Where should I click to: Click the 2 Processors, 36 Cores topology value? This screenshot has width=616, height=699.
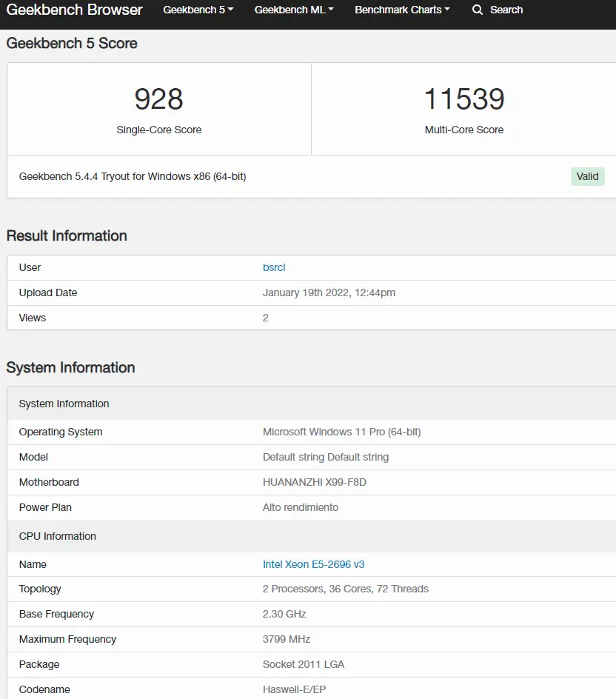pos(346,589)
